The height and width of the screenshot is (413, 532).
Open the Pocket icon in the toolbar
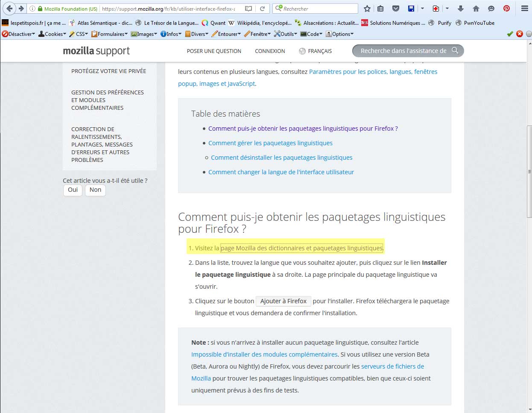396,9
